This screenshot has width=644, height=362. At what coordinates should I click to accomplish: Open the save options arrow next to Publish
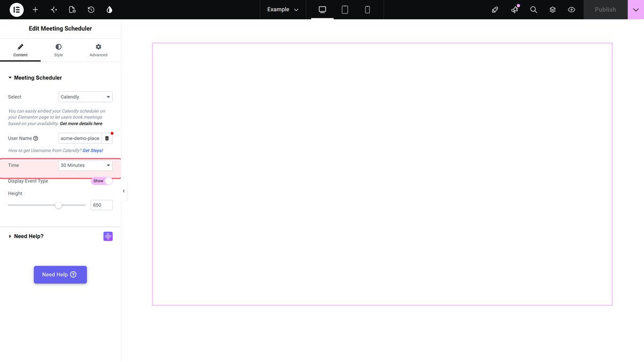(x=636, y=10)
